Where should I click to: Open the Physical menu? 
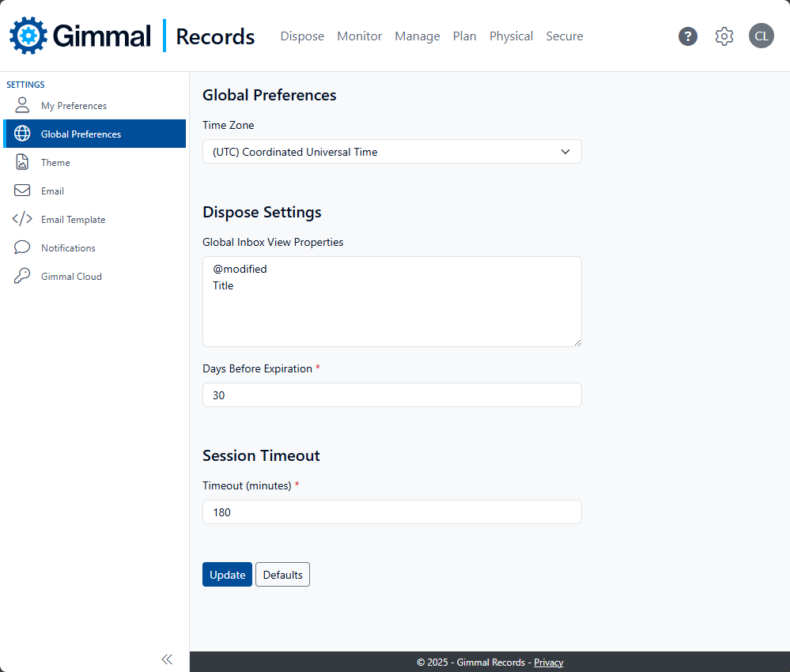pos(511,36)
